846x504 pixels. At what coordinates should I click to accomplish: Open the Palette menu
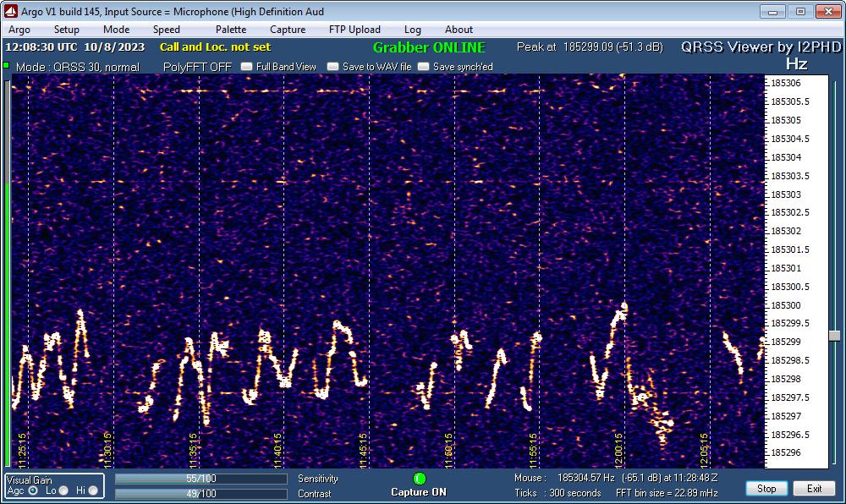(231, 30)
